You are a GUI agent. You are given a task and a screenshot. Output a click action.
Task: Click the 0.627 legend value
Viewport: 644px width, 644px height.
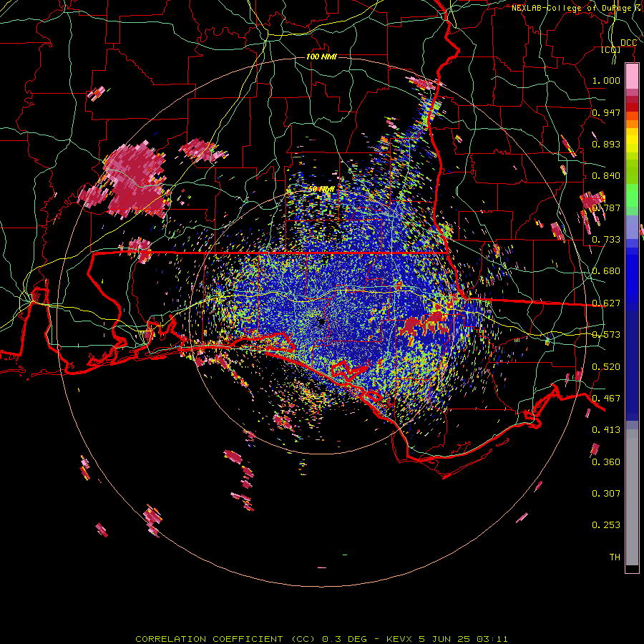[x=606, y=303]
